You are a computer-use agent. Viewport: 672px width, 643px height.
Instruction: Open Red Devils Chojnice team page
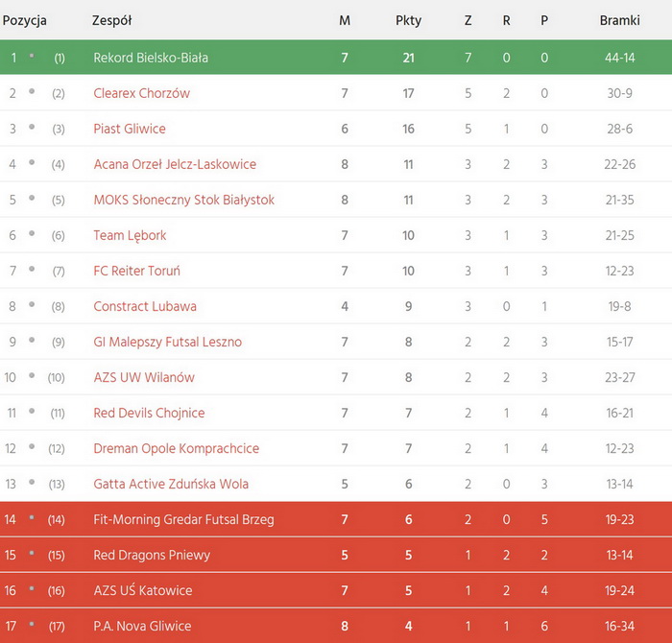(149, 413)
